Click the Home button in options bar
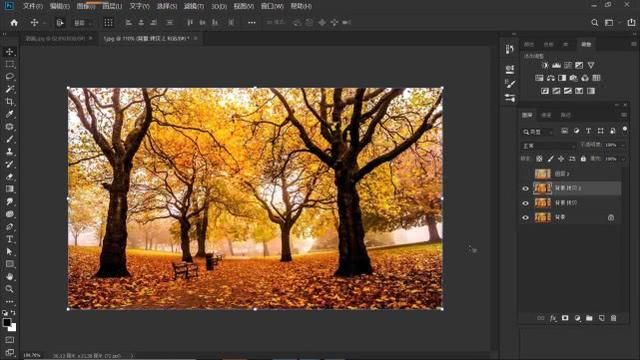Screen dimensions: 640x360 [x=14, y=23]
